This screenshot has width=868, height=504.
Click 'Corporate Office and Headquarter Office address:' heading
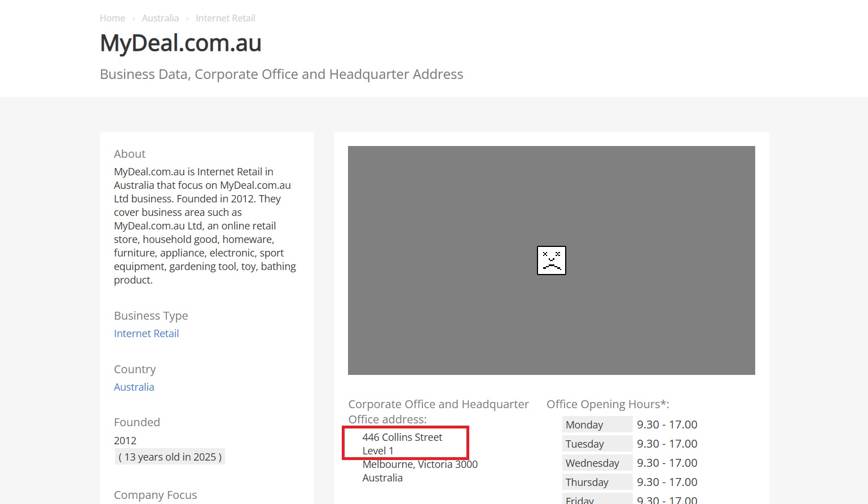(x=439, y=412)
